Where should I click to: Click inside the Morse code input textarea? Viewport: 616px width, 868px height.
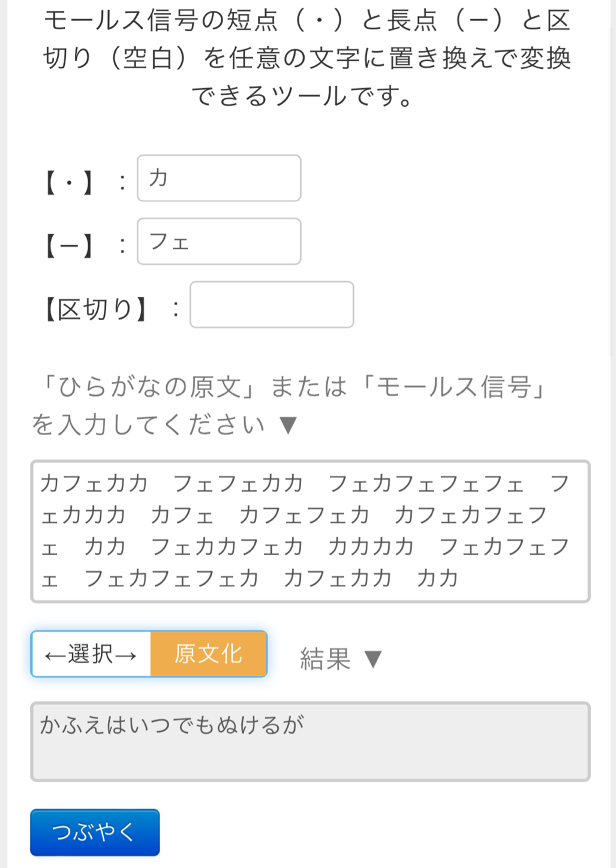tap(310, 531)
